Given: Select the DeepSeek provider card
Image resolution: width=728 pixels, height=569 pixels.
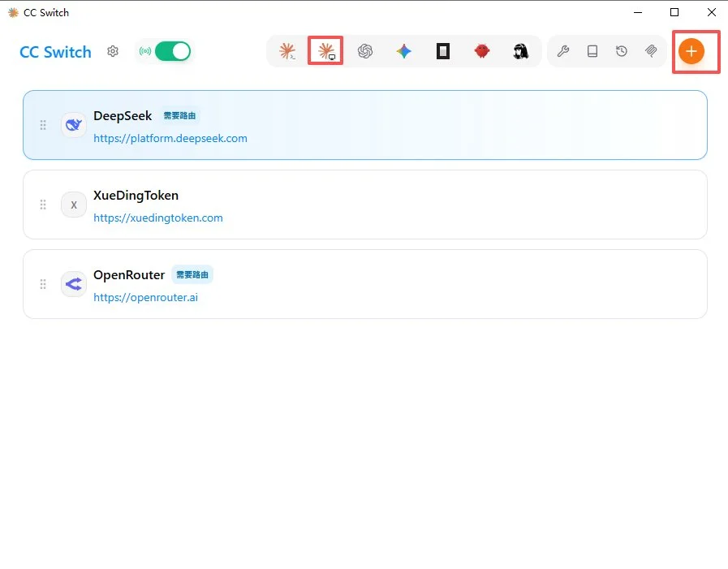Looking at the screenshot, I should click(x=365, y=125).
